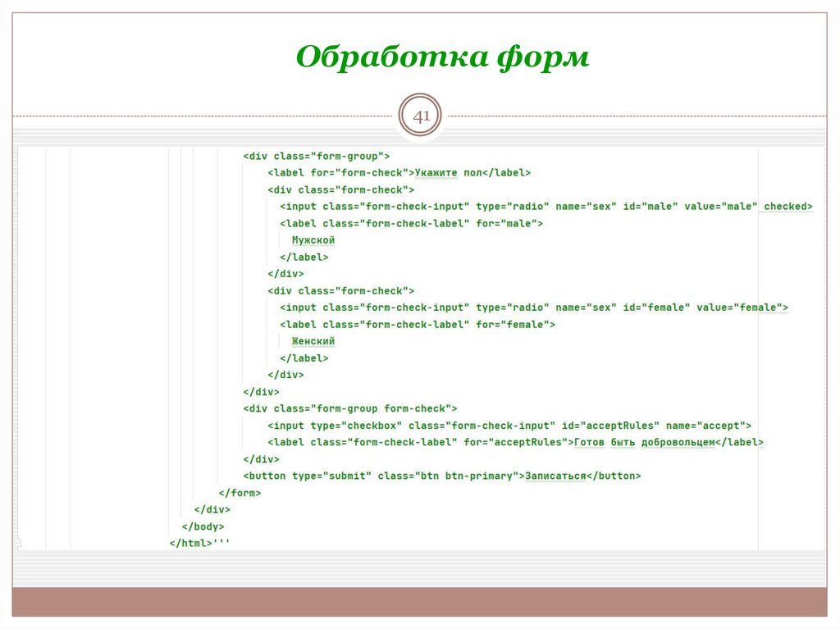This screenshot has height=629, width=840.
Task: Click the radio input line with id="female"
Action: click(x=533, y=308)
